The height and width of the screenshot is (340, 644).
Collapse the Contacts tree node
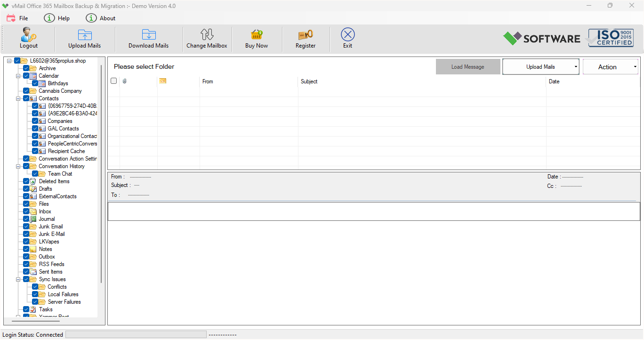click(18, 98)
